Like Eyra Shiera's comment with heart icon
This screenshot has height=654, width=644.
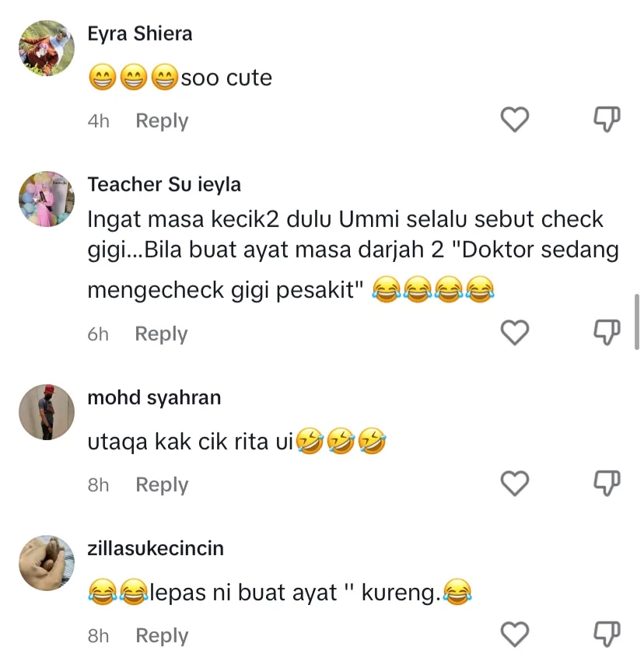point(515,119)
